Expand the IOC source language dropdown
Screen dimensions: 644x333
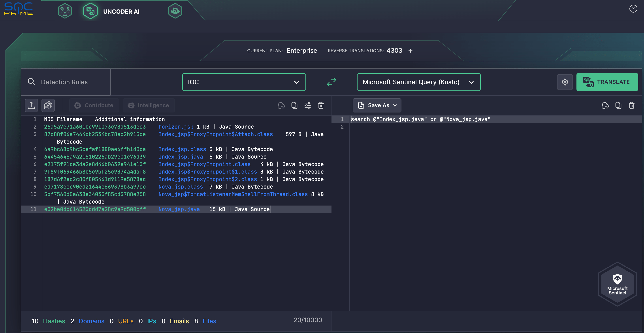coord(244,82)
